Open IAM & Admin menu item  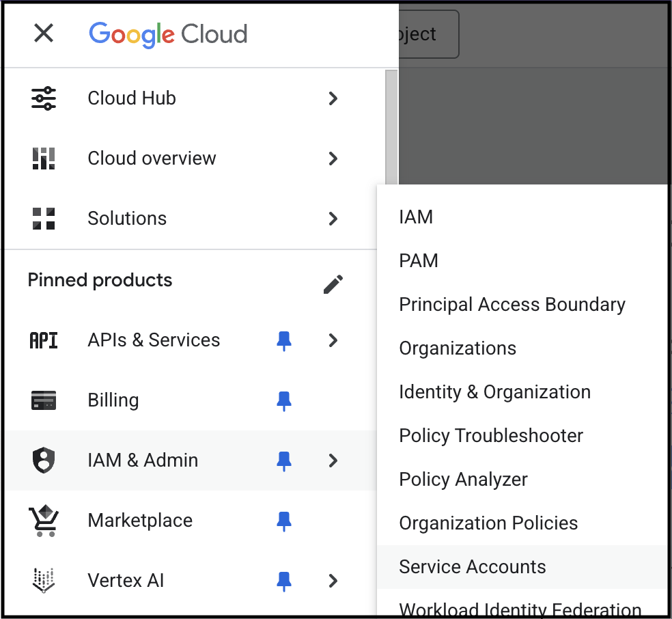click(191, 460)
